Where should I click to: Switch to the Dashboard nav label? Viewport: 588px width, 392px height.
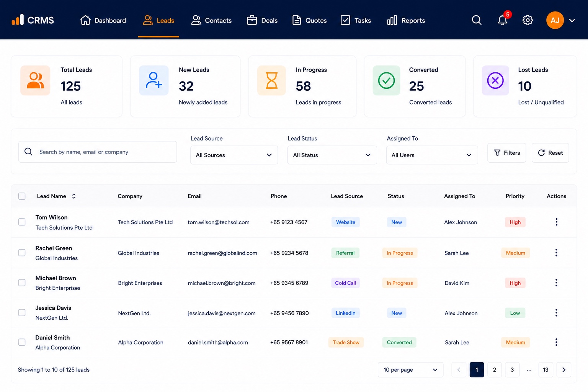pyautogui.click(x=110, y=21)
